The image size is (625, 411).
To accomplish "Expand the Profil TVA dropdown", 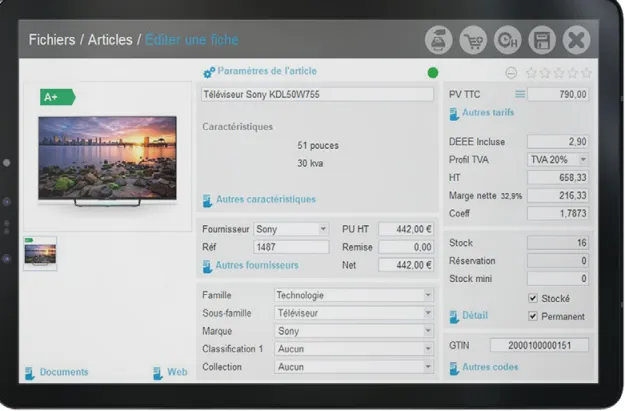I will pyautogui.click(x=583, y=160).
